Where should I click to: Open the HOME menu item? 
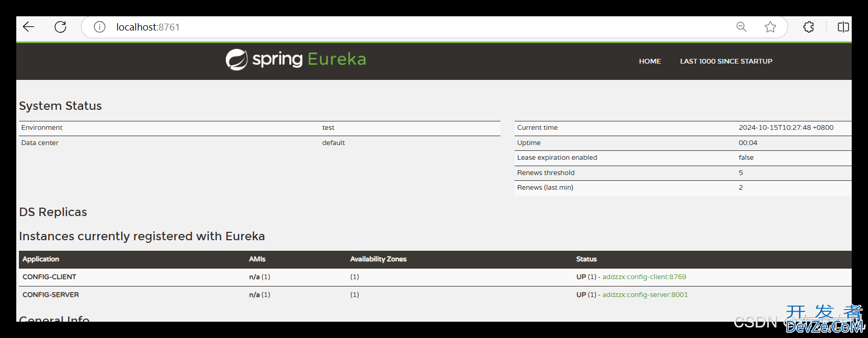point(650,62)
